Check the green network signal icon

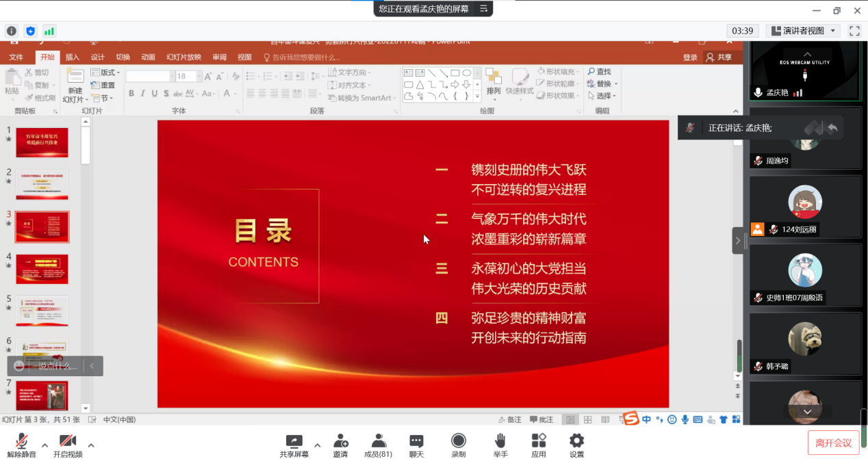49,31
